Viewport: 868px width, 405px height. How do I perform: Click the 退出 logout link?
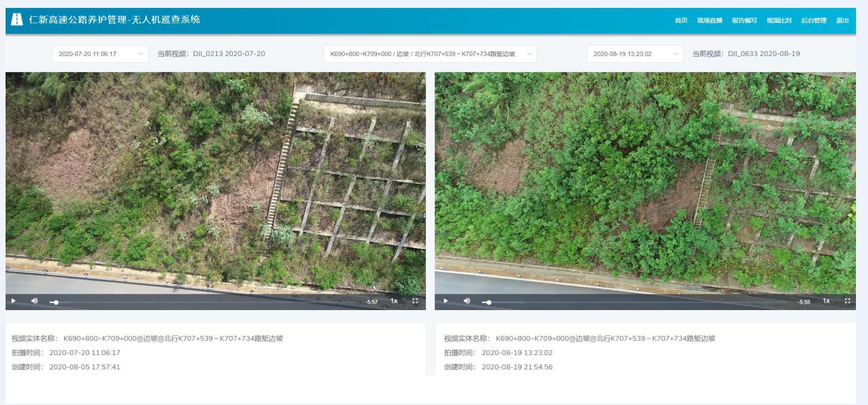click(x=843, y=20)
